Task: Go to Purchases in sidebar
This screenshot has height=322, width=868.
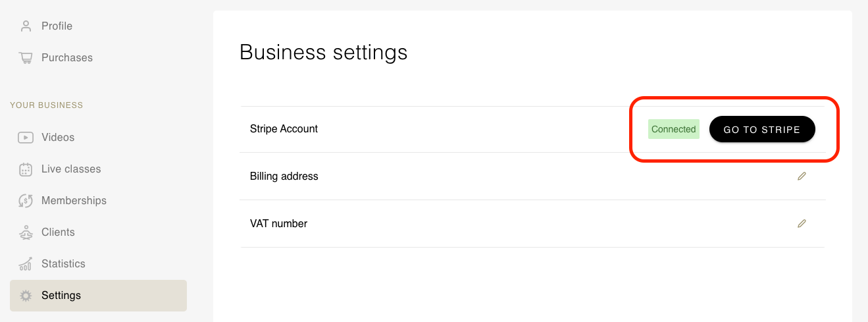Action: [66, 58]
